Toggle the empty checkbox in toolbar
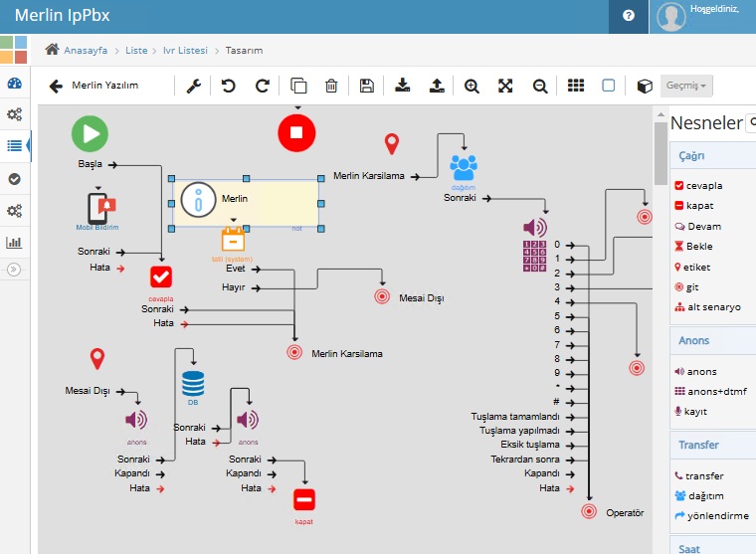Screen dimensions: 756x554 [609, 86]
